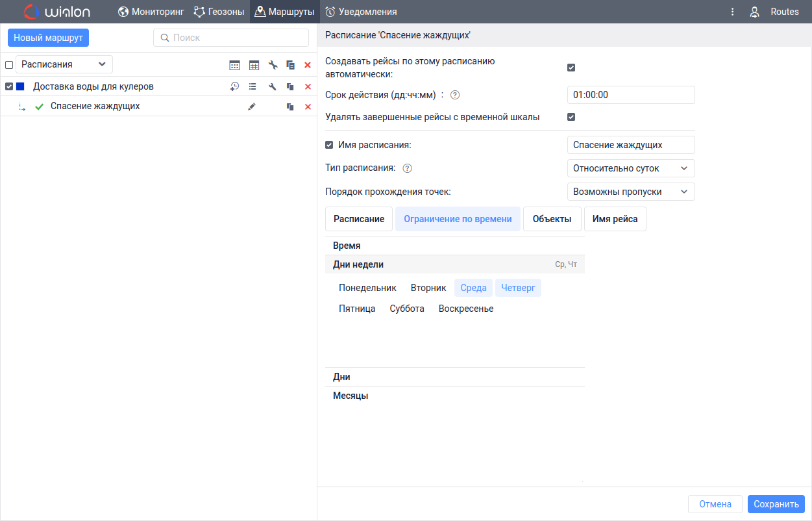Delete Спасение жаждущих schedule with red X

(x=308, y=107)
